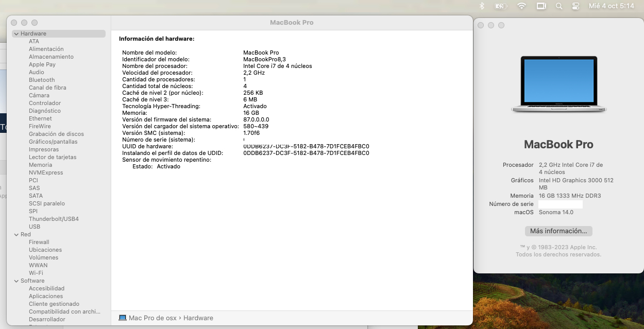Select USB in the sidebar
This screenshot has height=329, width=644.
(35, 227)
